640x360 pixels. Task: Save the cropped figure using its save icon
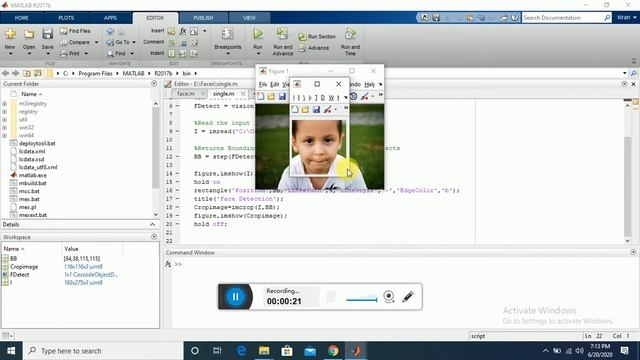pos(316,109)
